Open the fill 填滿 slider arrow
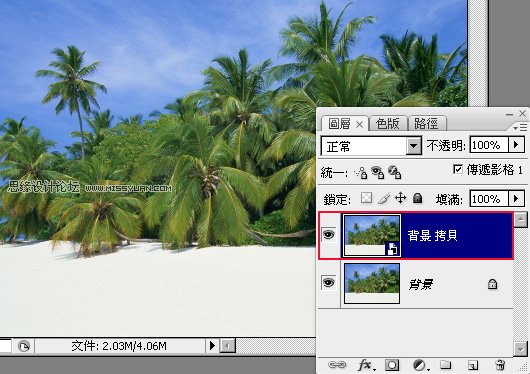This screenshot has width=530, height=374. [x=516, y=198]
